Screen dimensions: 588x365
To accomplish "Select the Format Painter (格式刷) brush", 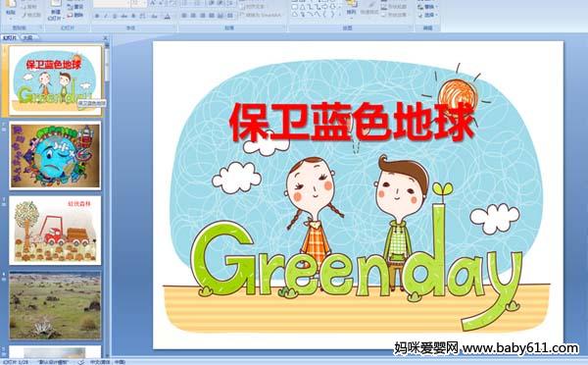I will coord(31,15).
